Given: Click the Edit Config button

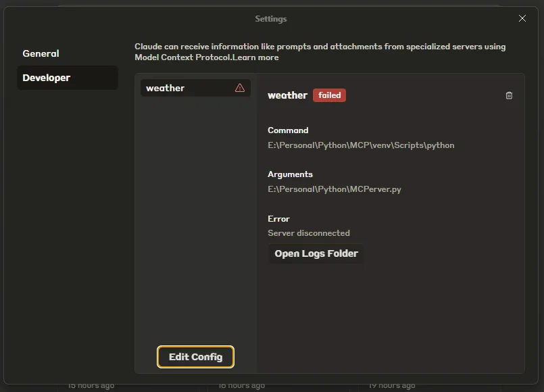Looking at the screenshot, I should click(195, 357).
